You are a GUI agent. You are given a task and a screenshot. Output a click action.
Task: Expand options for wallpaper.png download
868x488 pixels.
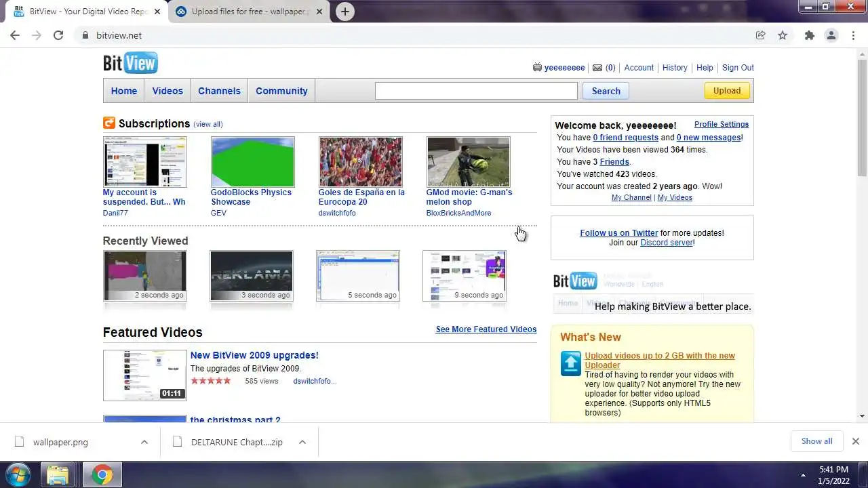click(x=144, y=442)
